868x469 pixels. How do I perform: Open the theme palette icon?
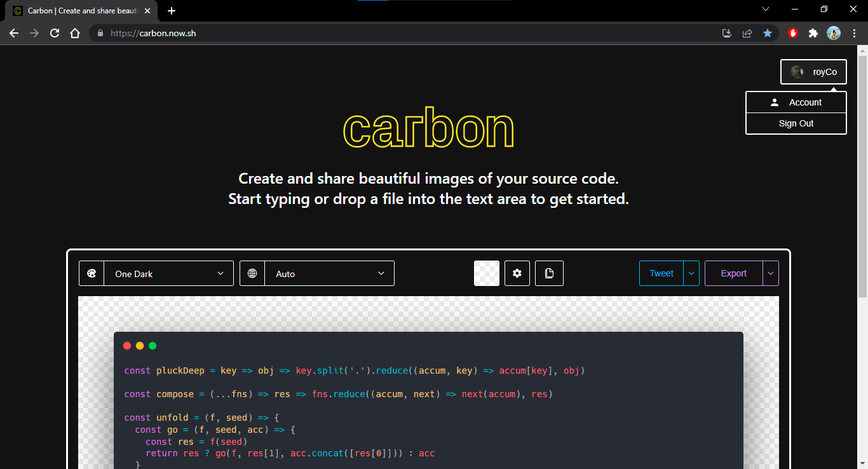pos(92,273)
